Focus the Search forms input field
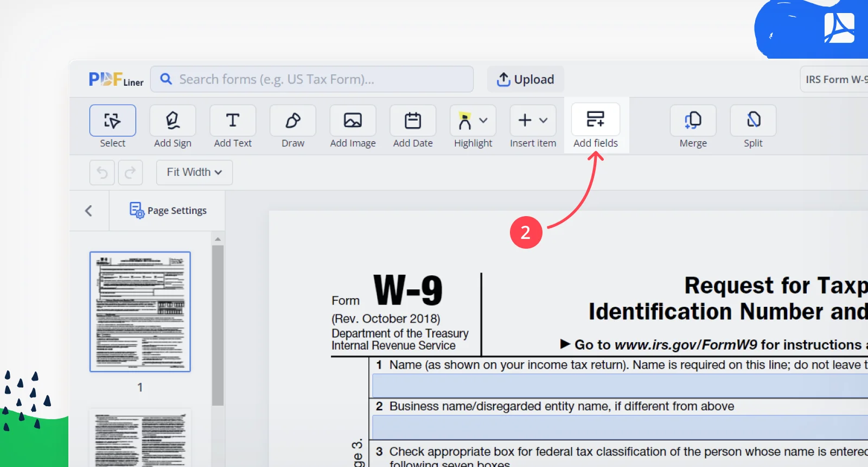This screenshot has width=868, height=467. pyautogui.click(x=312, y=79)
